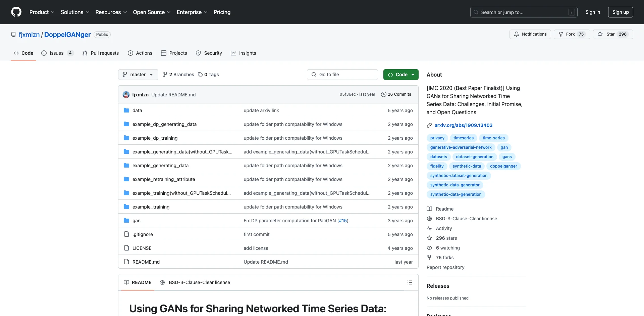Expand the Solutions menu
The height and width of the screenshot is (316, 644).
(x=75, y=12)
